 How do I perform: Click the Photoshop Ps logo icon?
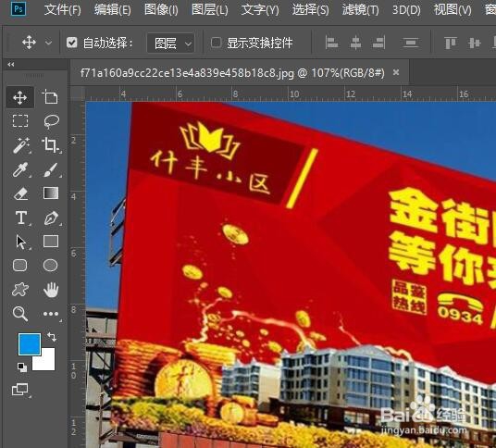point(19,9)
